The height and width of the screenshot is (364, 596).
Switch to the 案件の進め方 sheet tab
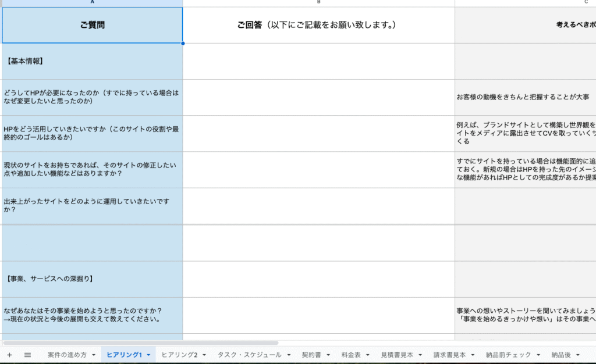67,355
